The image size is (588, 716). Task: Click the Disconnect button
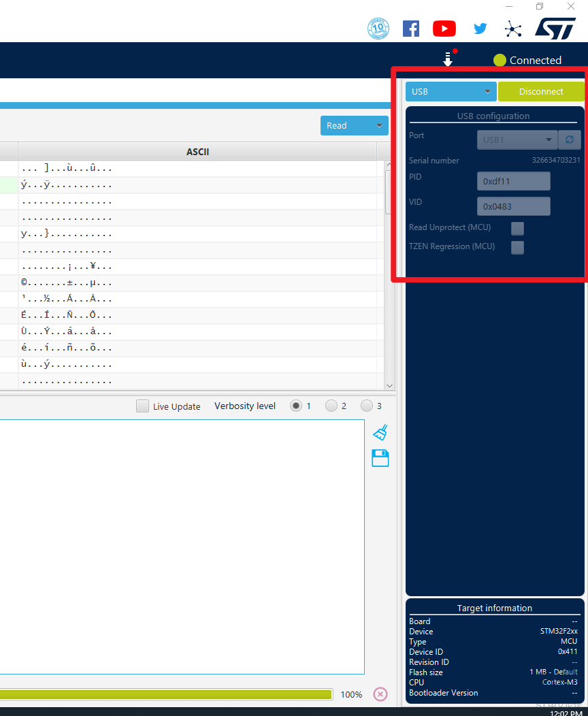click(x=541, y=91)
